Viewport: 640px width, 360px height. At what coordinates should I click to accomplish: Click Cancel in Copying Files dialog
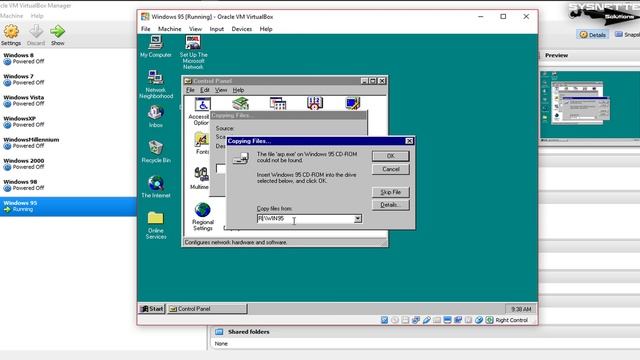pyautogui.click(x=391, y=169)
